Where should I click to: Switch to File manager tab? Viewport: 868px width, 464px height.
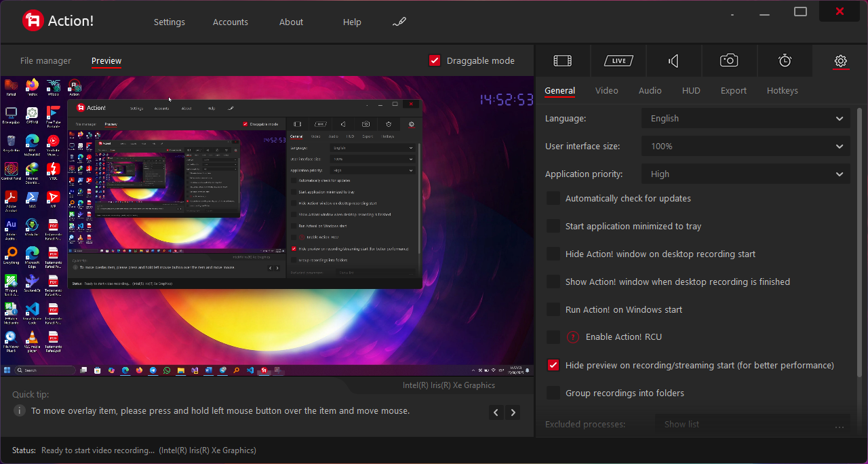tap(45, 60)
